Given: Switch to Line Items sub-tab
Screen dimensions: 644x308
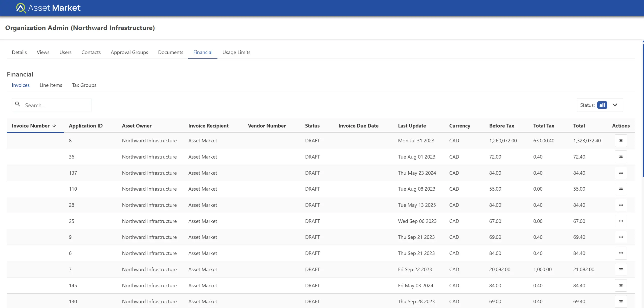Looking at the screenshot, I should tap(51, 85).
